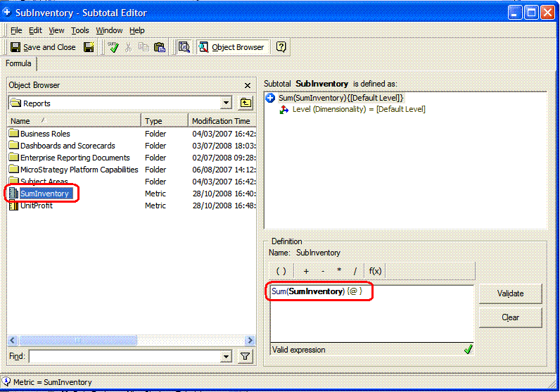Click the Cut scissors icon
Screen dimensions: 560x392
[x=129, y=47]
